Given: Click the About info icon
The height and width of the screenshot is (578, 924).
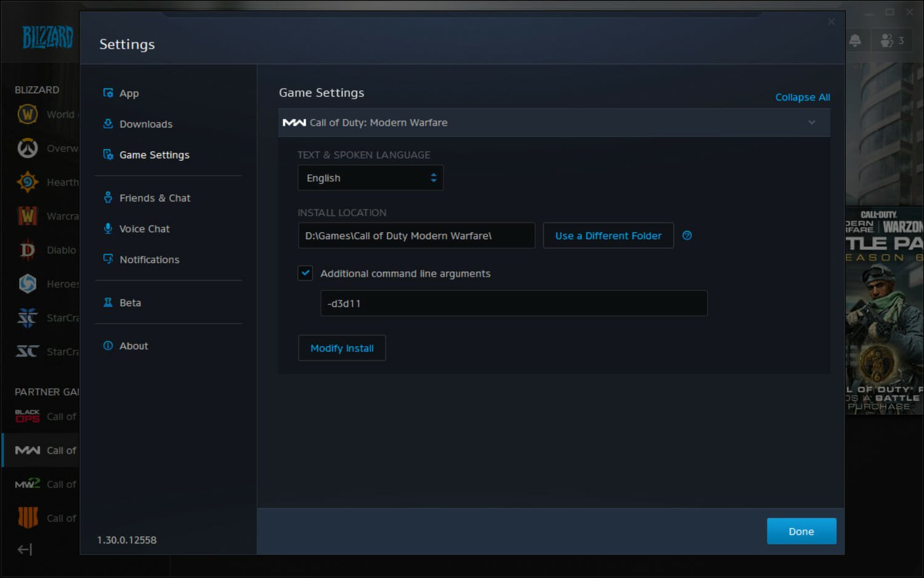Looking at the screenshot, I should pyautogui.click(x=108, y=345).
